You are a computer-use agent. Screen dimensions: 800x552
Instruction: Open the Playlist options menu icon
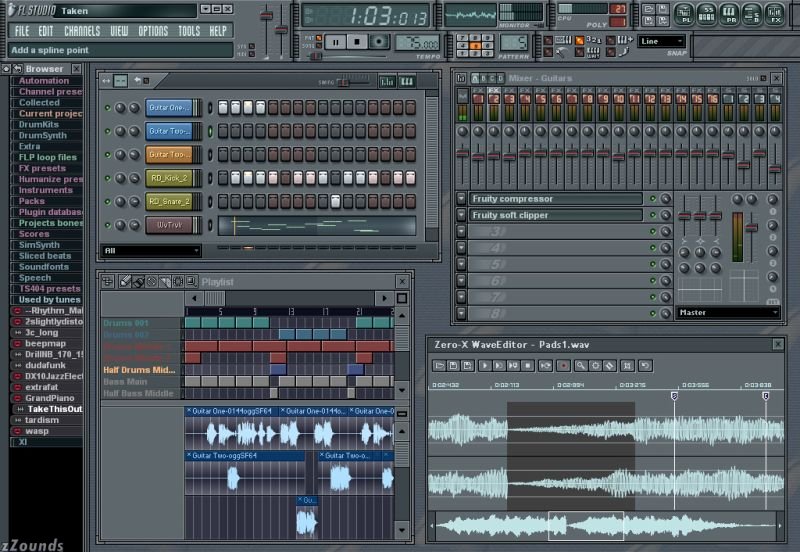click(108, 282)
